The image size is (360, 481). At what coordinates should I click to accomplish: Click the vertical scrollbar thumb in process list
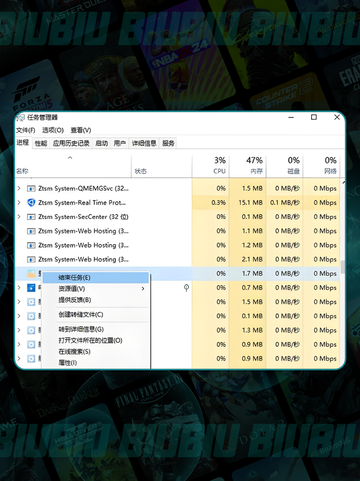(x=342, y=267)
